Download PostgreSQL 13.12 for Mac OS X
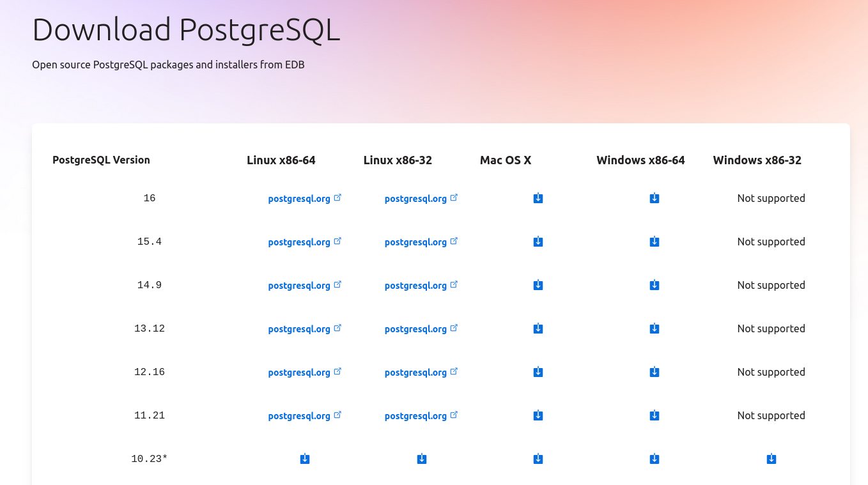This screenshot has height=485, width=868. (538, 328)
